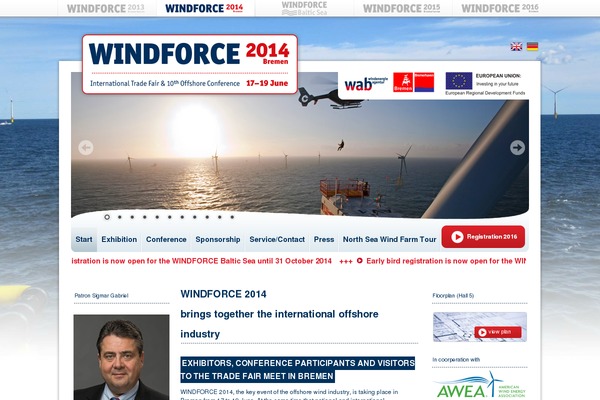Select the eighth slideshow dot

(x=195, y=217)
